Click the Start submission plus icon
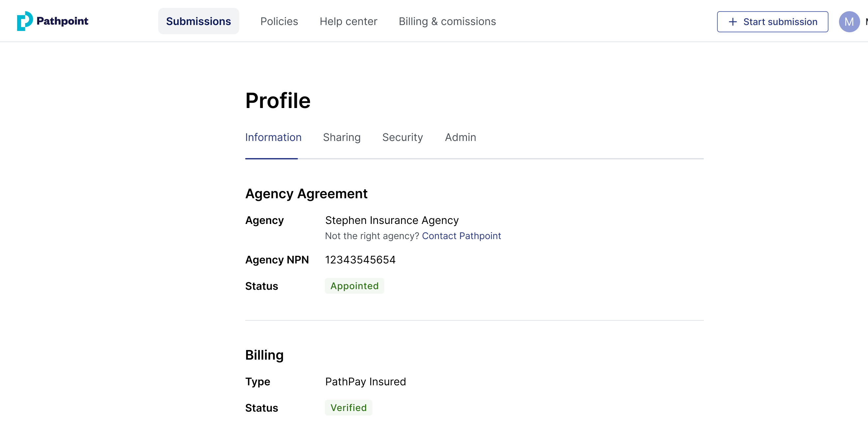Viewport: 868px width, 438px height. pyautogui.click(x=733, y=21)
